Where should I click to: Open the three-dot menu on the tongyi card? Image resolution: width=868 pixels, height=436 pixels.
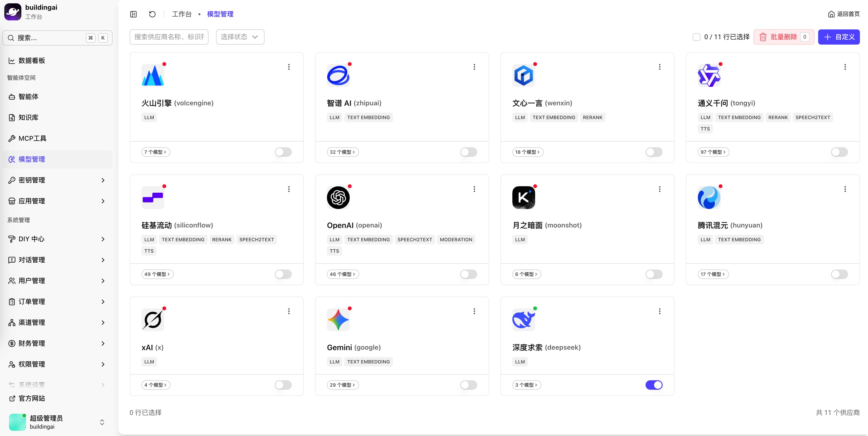[845, 67]
